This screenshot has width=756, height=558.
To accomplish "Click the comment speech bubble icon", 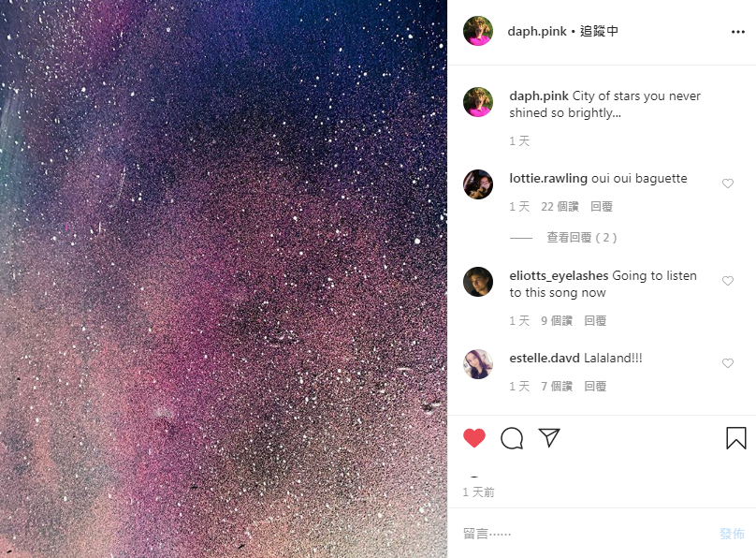I will point(512,438).
